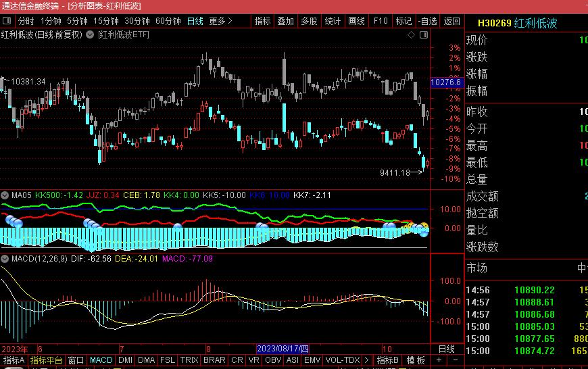Click the trade price 10874.72
The width and height of the screenshot is (588, 369).
click(535, 351)
